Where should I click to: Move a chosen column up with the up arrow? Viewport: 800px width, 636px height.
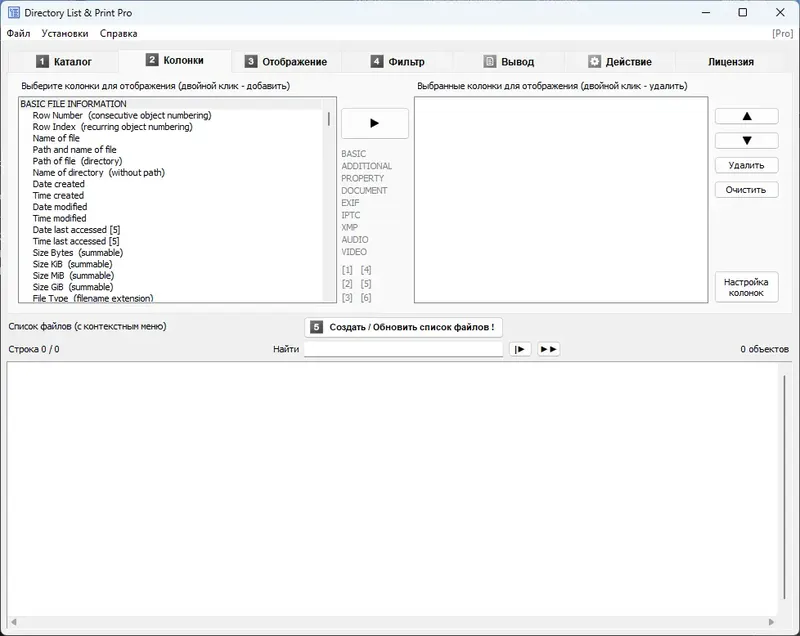(x=745, y=115)
